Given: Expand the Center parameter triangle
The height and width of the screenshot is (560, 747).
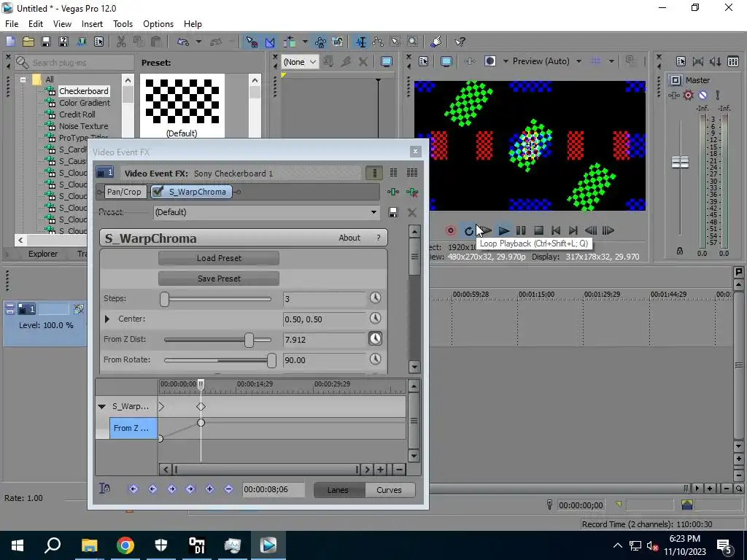Looking at the screenshot, I should [x=107, y=319].
